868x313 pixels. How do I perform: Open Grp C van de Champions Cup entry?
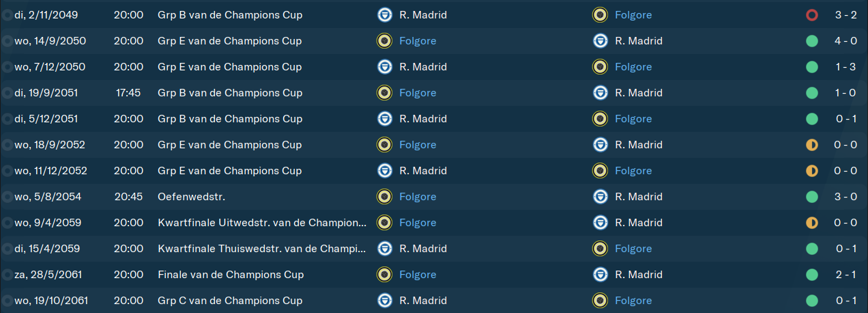pos(230,301)
